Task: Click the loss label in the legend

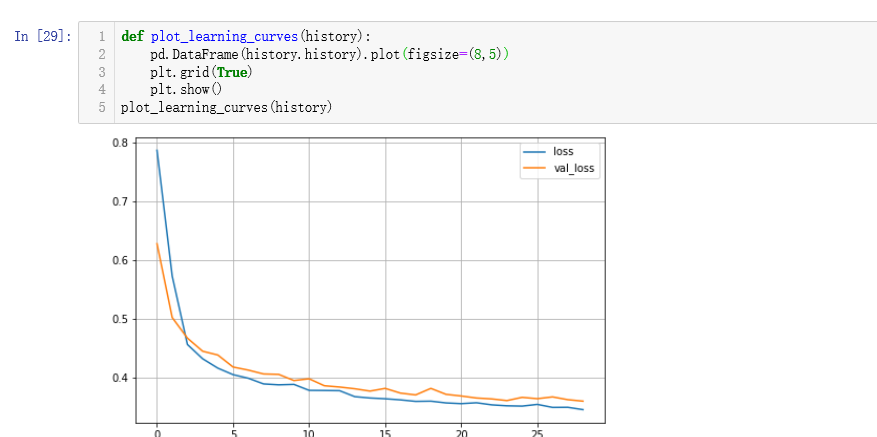Action: pyautogui.click(x=563, y=152)
